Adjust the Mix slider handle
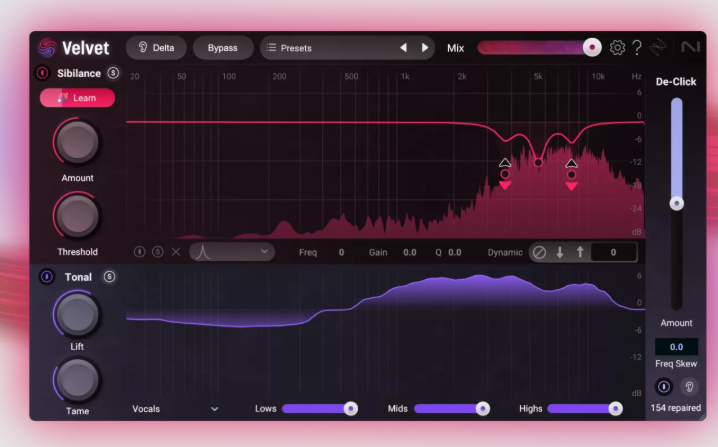Viewport: 718px width, 447px height. 592,47
